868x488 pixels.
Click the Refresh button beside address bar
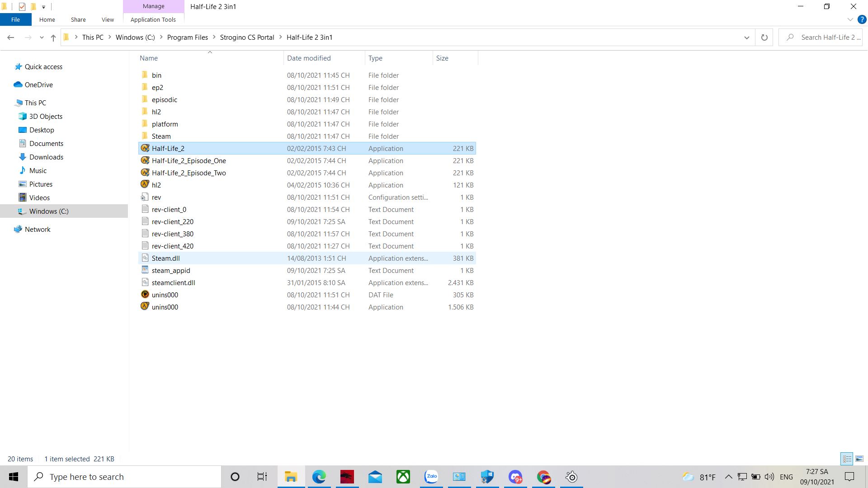click(764, 38)
